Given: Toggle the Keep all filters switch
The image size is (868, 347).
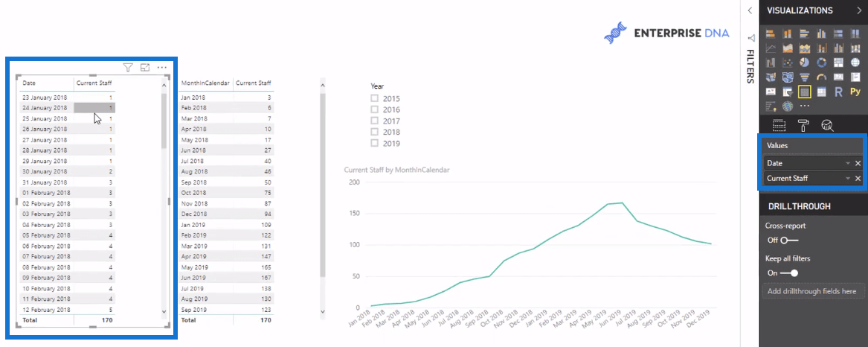Looking at the screenshot, I should coord(789,273).
